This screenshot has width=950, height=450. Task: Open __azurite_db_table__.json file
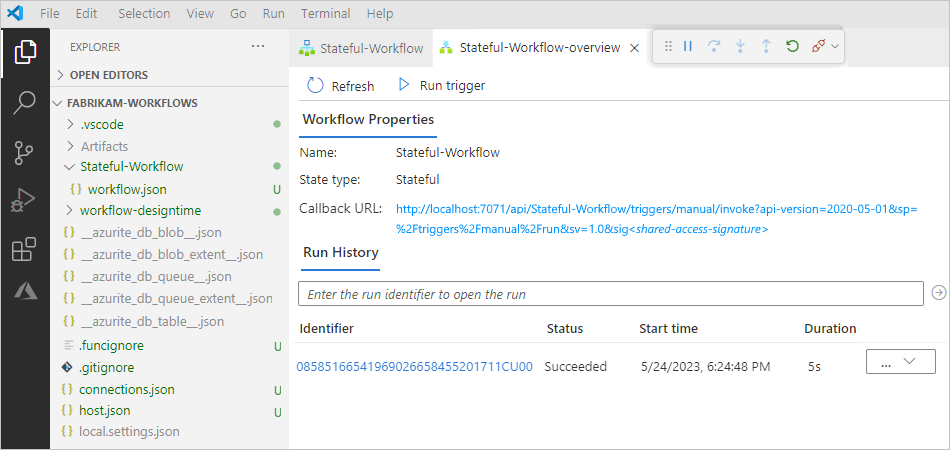[x=151, y=321]
